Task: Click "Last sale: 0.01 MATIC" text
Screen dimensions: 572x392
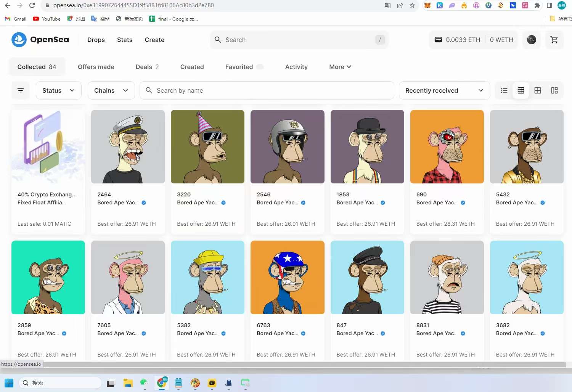Action: (44, 224)
